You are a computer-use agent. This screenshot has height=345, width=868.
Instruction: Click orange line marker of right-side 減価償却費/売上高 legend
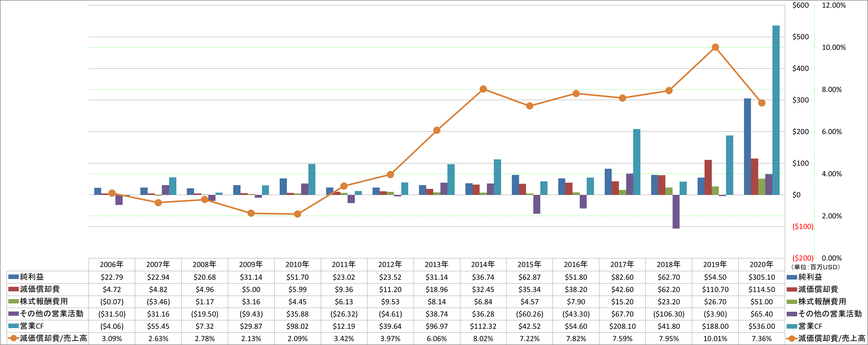tap(792, 338)
